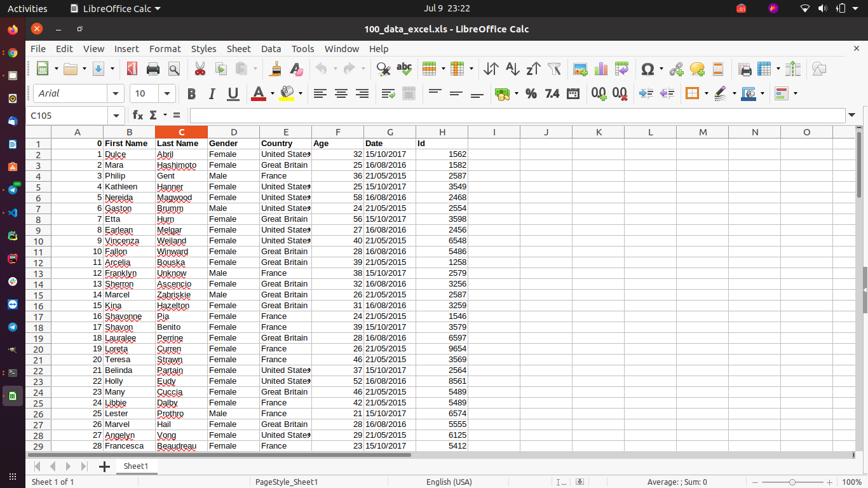
Task: Open the Name Box dropdown next to C105
Action: click(x=116, y=115)
